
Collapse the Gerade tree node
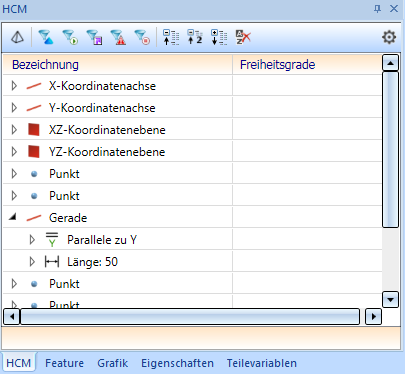pyautogui.click(x=13, y=217)
